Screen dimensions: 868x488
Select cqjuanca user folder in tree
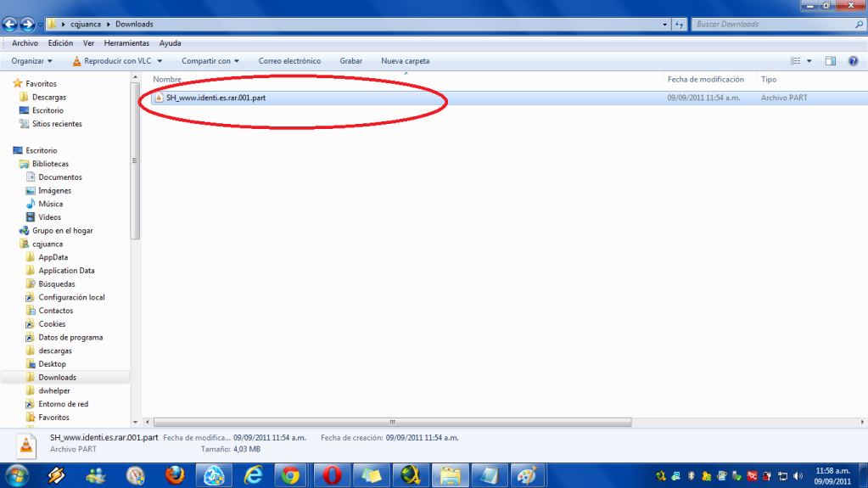tap(47, 244)
